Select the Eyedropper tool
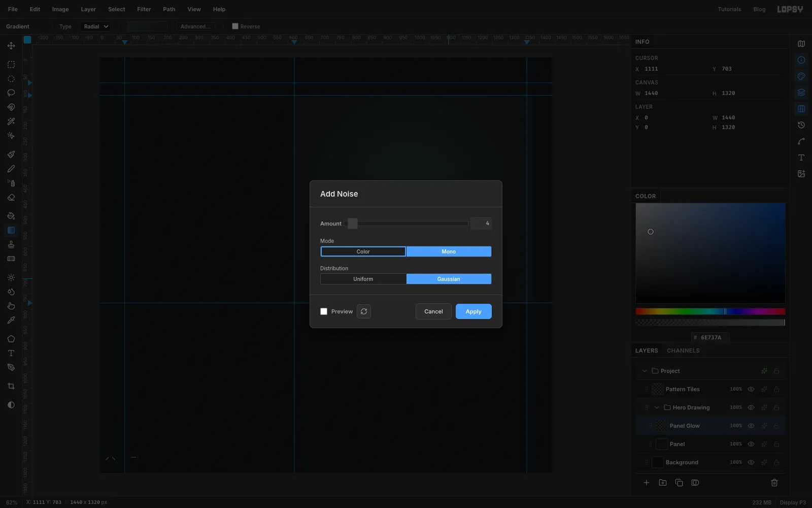The width and height of the screenshot is (812, 508). point(11,320)
